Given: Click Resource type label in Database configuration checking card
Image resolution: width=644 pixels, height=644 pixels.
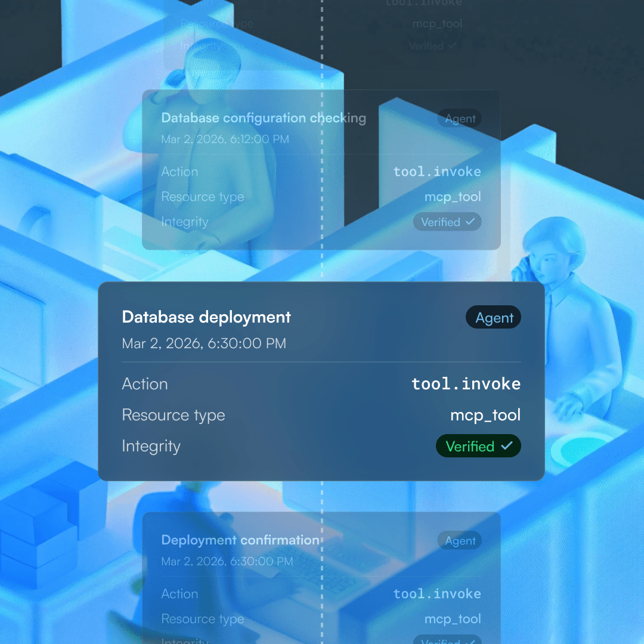Looking at the screenshot, I should (203, 197).
